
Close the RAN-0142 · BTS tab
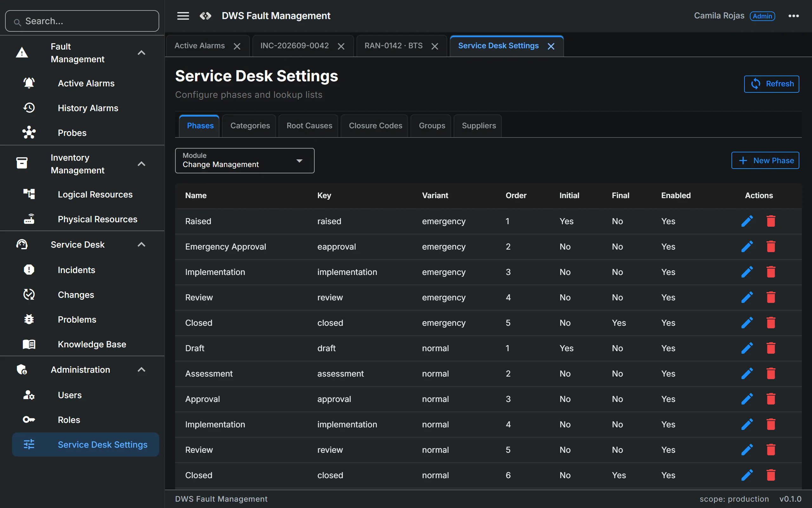(x=435, y=46)
